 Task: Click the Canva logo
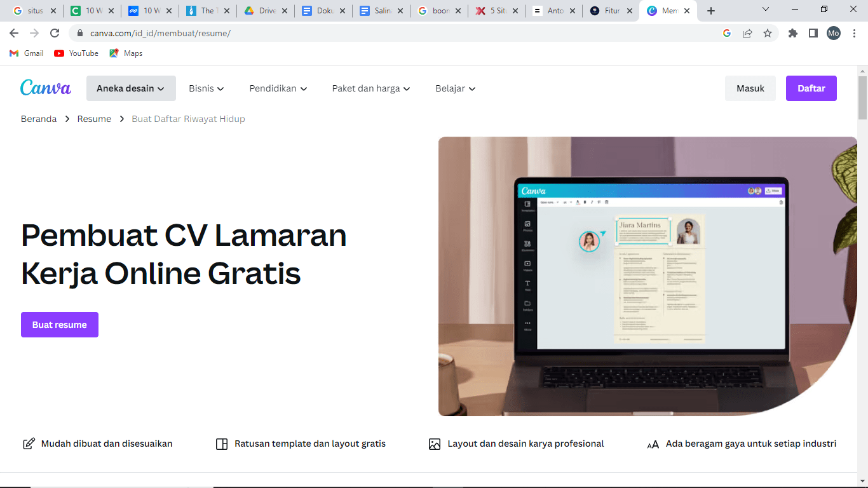(x=45, y=88)
